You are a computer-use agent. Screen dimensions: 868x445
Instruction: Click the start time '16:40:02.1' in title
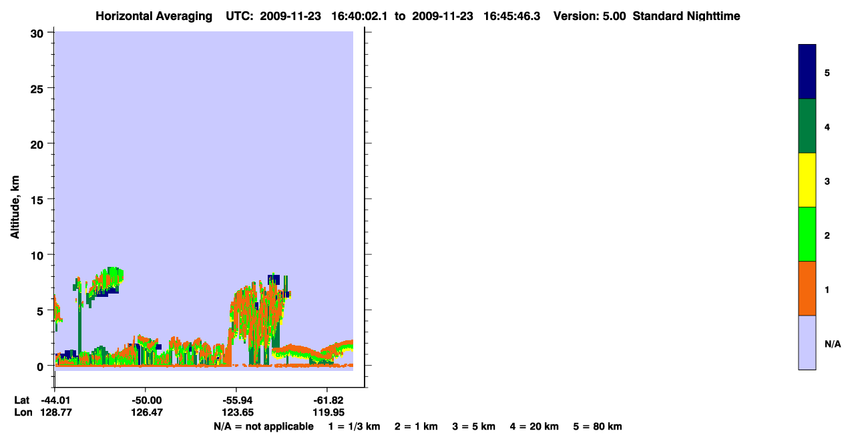coord(360,16)
